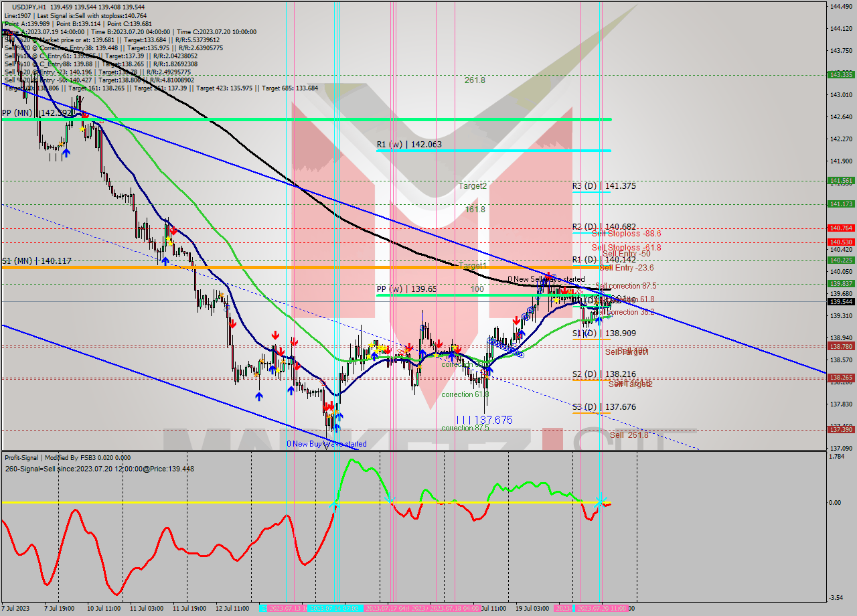The width and height of the screenshot is (857, 616).
Task: Click the yellow 139.837 price tag on the axis
Action: (841, 284)
